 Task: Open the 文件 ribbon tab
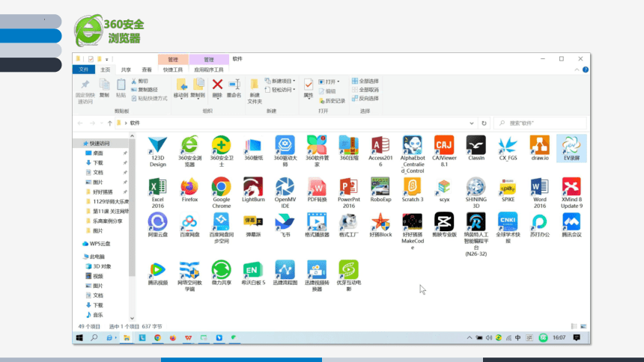coord(84,70)
